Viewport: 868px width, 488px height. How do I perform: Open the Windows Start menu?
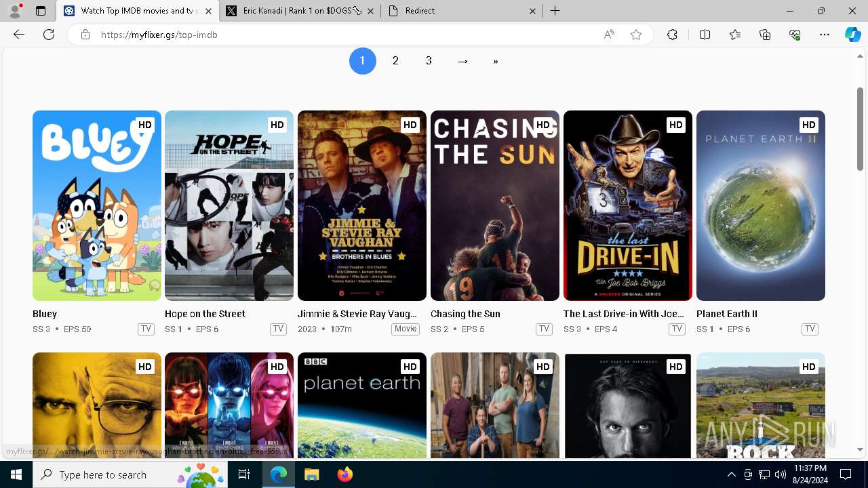(16, 474)
